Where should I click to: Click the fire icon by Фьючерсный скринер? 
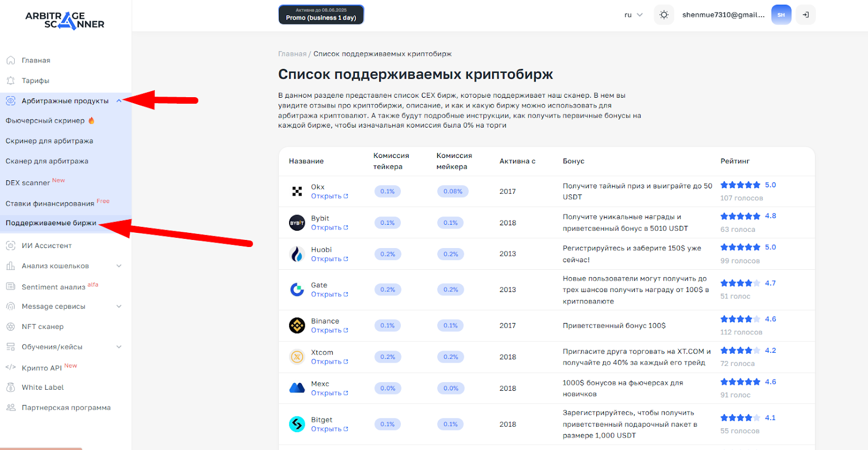tap(91, 121)
